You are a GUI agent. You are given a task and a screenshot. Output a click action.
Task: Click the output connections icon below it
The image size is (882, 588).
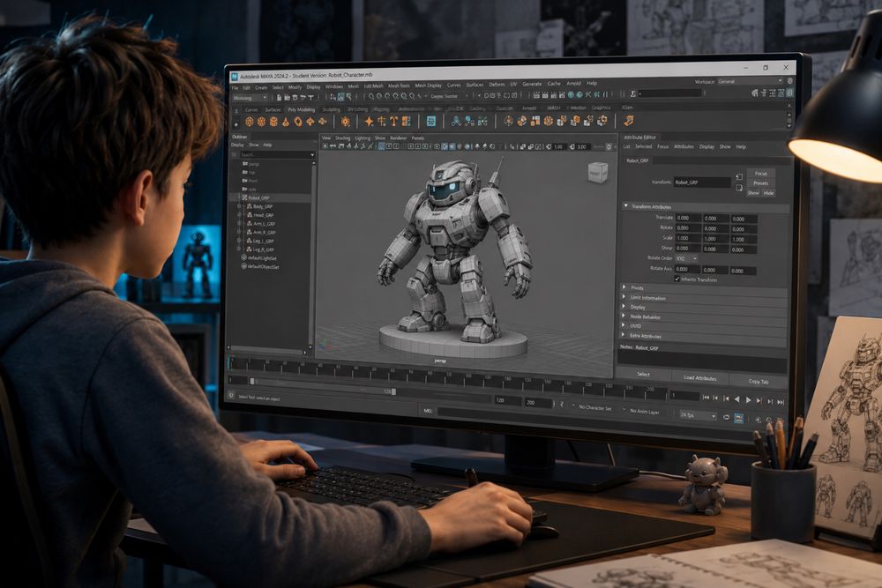coord(739,187)
